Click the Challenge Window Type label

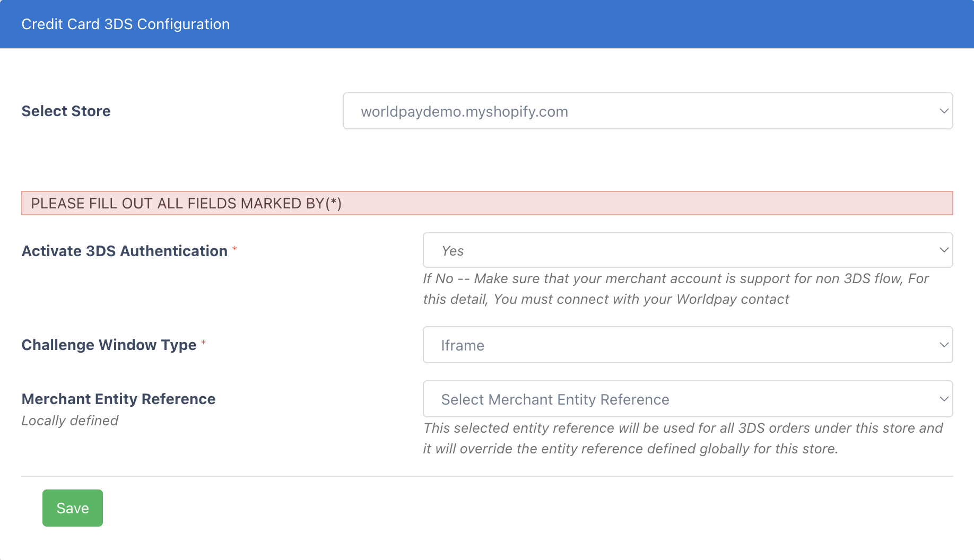coord(109,345)
